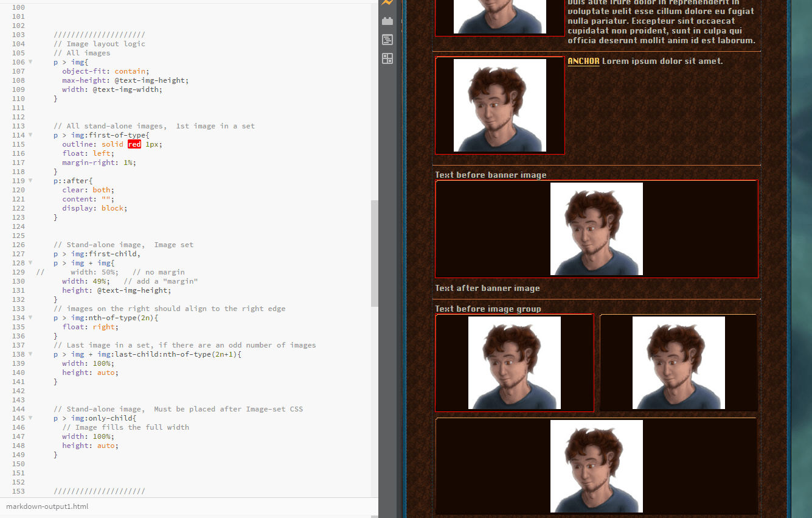Collapse the 'p > img' block at line 106
Viewport: 812px width, 518px height.
(x=30, y=62)
